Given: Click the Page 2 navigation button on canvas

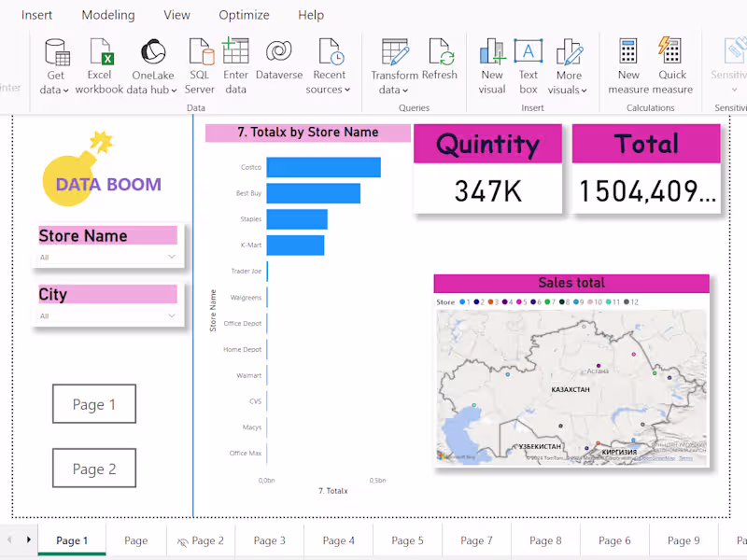Looking at the screenshot, I should 94,469.
